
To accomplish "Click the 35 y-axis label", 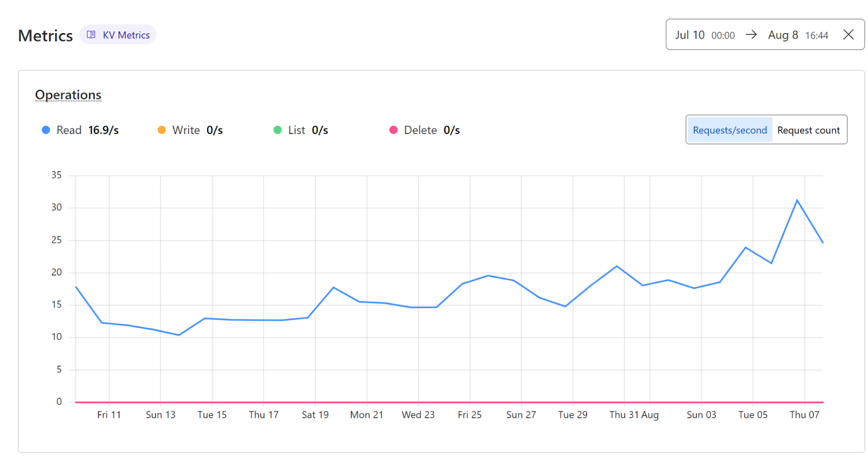I will point(56,175).
